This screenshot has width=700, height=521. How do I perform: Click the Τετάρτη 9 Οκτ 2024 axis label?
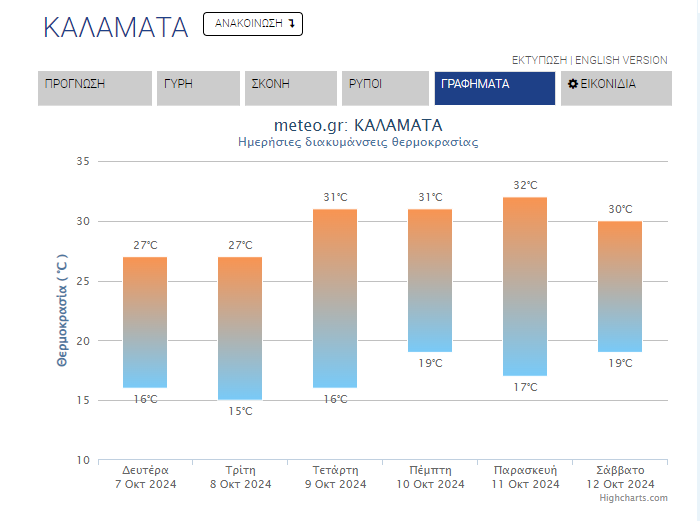[335, 477]
